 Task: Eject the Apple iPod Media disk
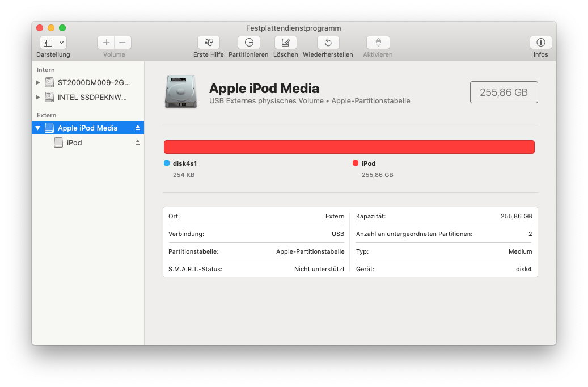pos(138,128)
